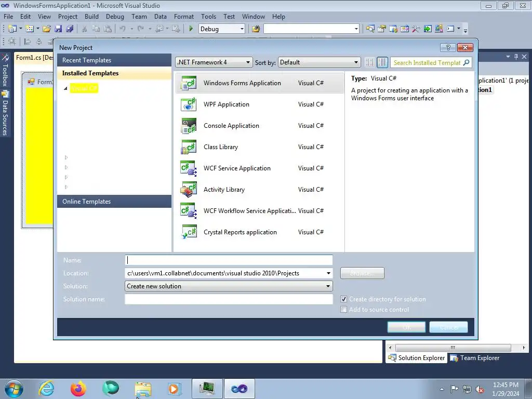This screenshot has width=532, height=399.
Task: Click the Save floppy disk icon
Action: click(x=58, y=29)
